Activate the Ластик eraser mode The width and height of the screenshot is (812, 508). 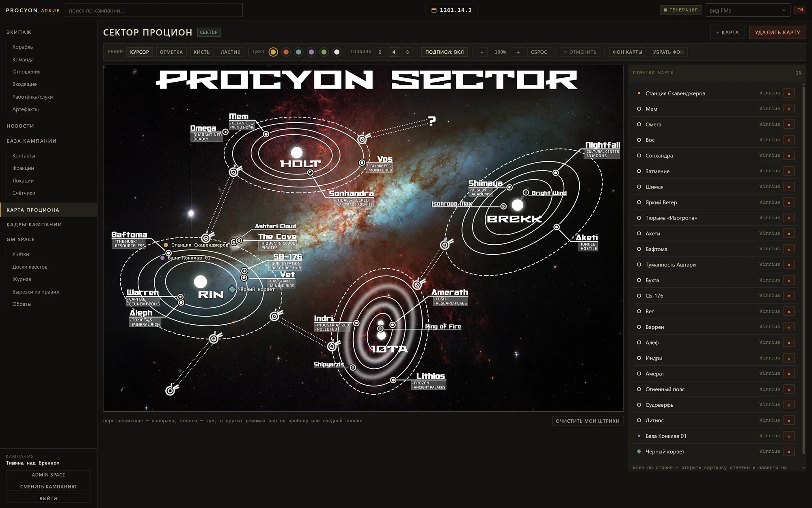[231, 52]
